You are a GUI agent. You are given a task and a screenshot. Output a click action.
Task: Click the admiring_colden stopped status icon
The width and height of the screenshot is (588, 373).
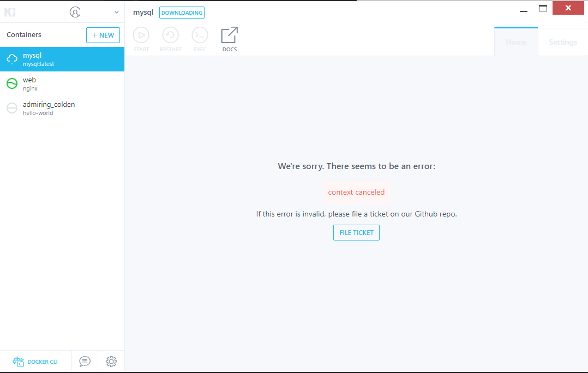[x=12, y=108]
